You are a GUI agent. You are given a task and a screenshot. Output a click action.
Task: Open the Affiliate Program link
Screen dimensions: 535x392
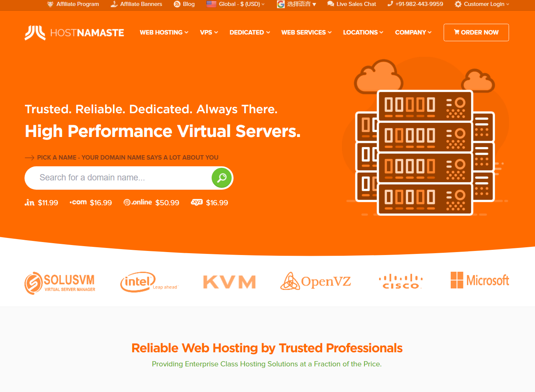73,4
